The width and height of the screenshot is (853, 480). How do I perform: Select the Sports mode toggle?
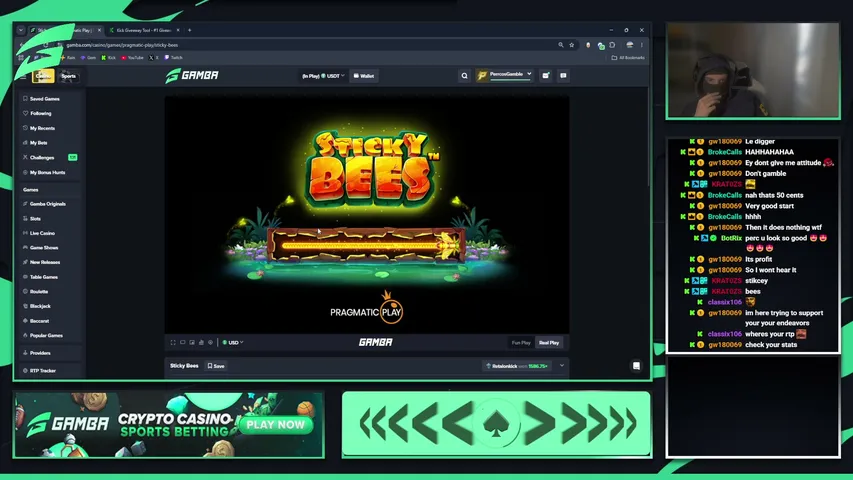point(69,76)
